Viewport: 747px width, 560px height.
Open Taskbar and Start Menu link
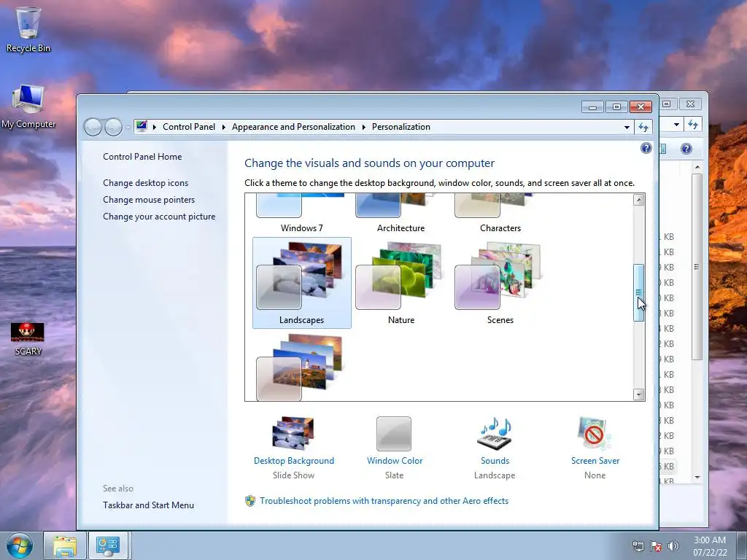coord(148,505)
